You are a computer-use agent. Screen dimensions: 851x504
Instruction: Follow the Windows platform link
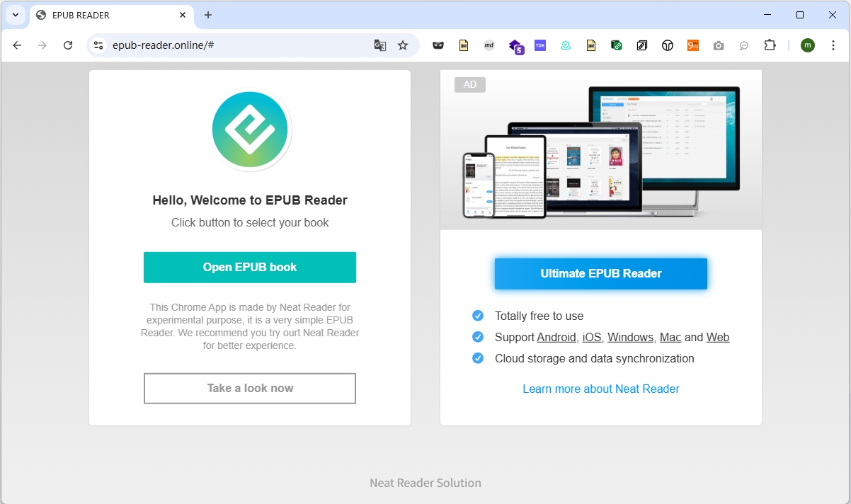pos(631,338)
